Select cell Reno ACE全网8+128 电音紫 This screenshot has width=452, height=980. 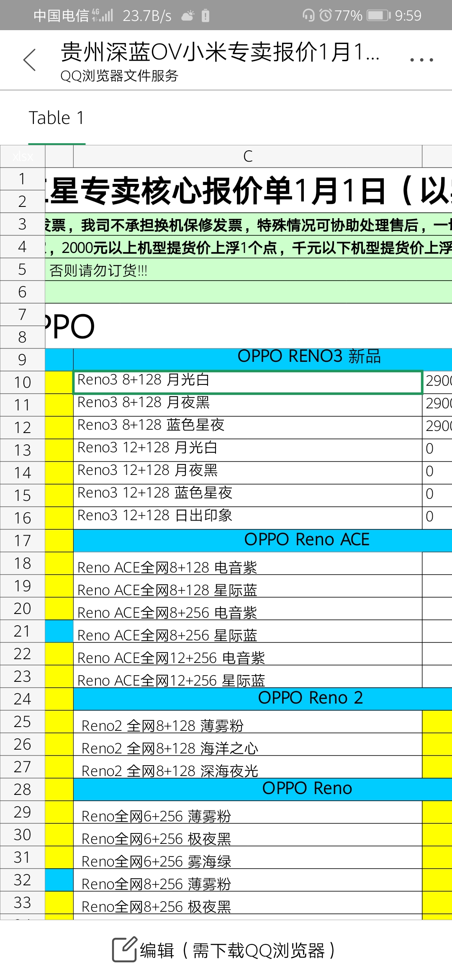click(248, 563)
